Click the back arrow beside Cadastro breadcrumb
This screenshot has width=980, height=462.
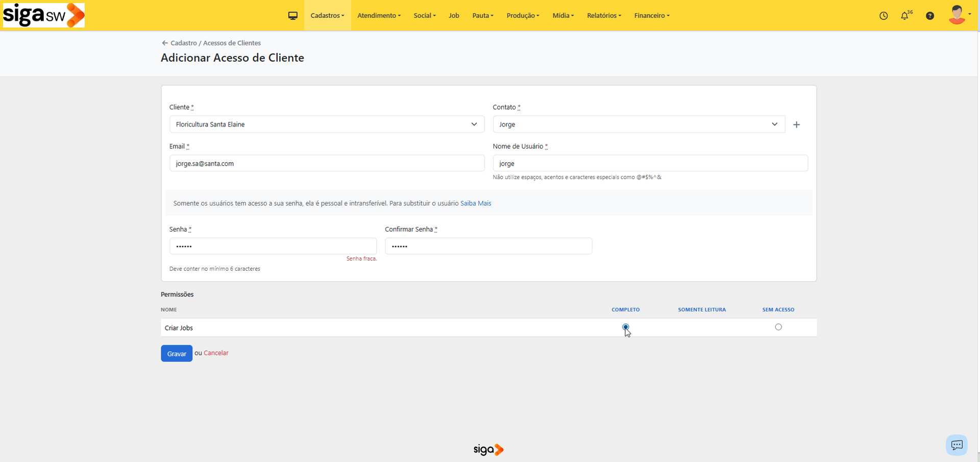[x=164, y=43]
